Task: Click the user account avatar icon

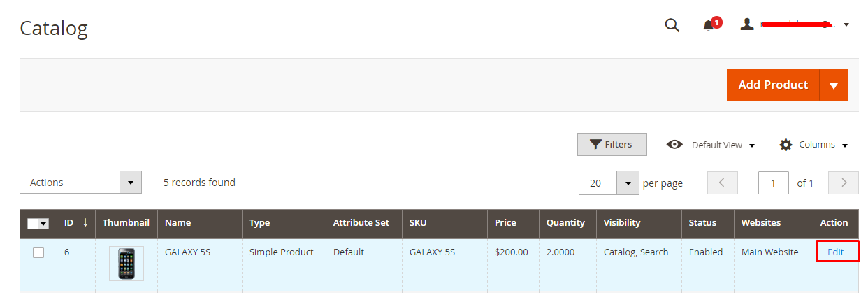Action: click(747, 24)
